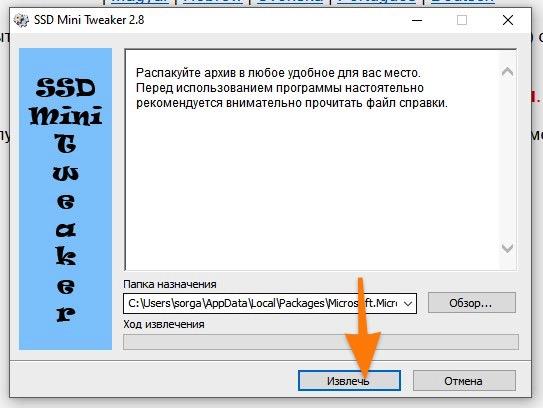Expand the destination folder dropdown arrow
The width and height of the screenshot is (543, 408).
[x=408, y=303]
